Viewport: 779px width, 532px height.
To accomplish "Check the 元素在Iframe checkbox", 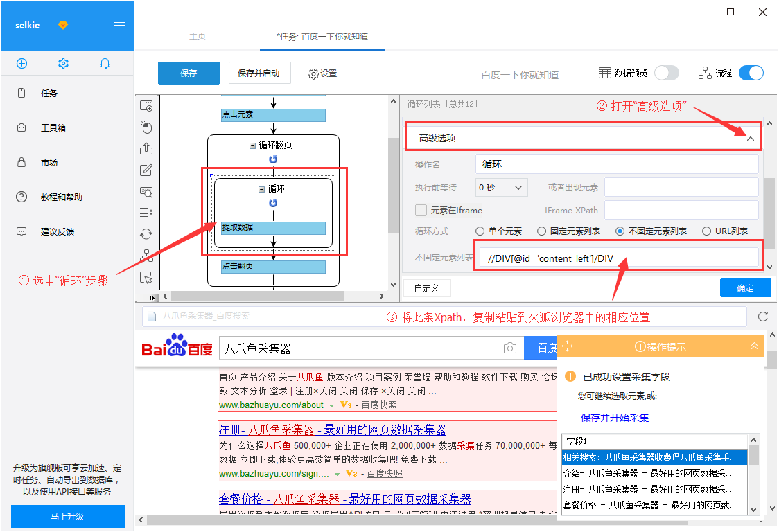I will point(421,210).
